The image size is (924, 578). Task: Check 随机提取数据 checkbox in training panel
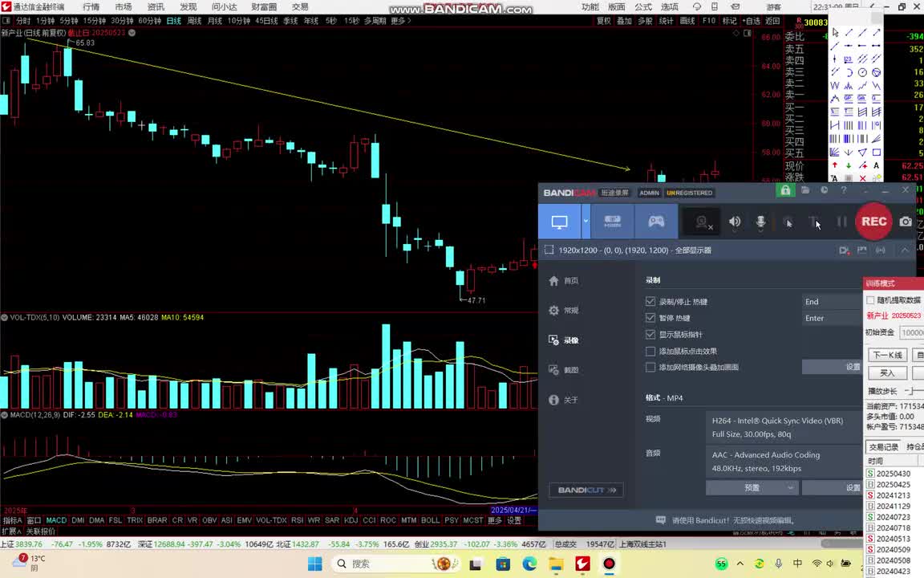click(x=870, y=300)
